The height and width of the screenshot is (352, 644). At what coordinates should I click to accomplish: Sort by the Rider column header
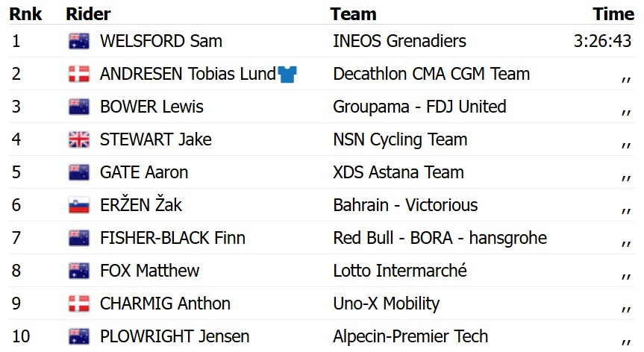88,14
